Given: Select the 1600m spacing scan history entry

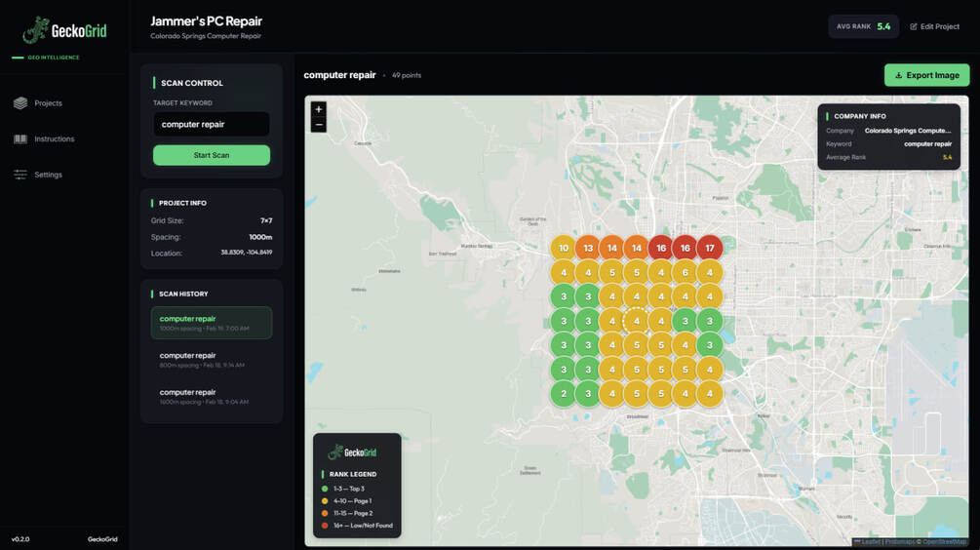Looking at the screenshot, I should (212, 396).
